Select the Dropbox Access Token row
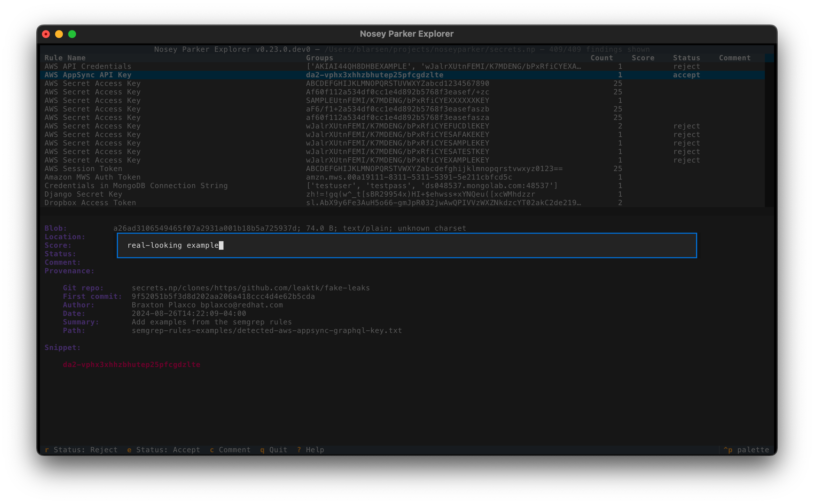The height and width of the screenshot is (504, 814). (x=90, y=203)
